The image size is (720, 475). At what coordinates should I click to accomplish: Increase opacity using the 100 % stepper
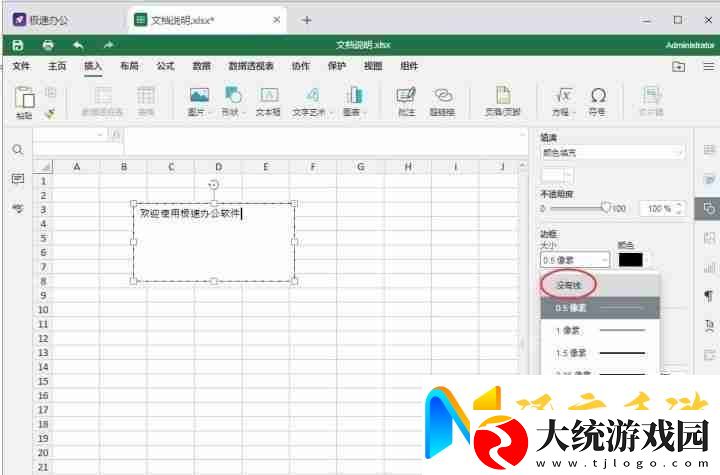click(x=680, y=205)
